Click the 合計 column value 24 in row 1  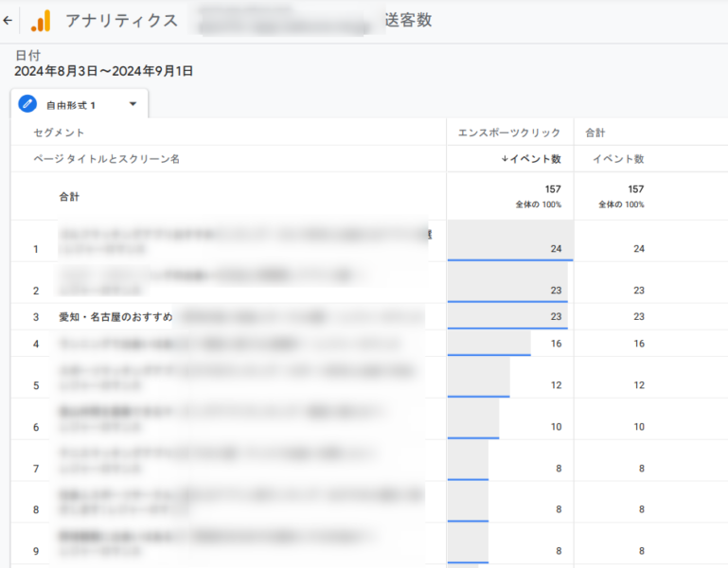point(639,248)
